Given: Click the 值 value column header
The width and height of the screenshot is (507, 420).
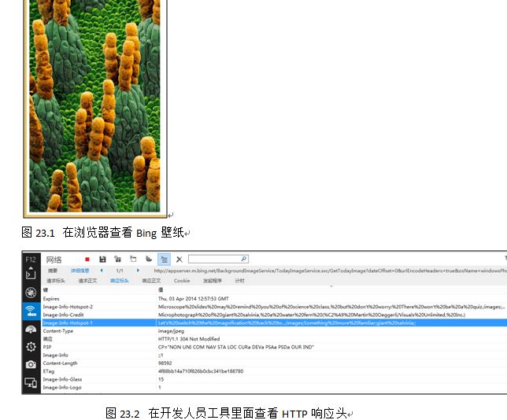Looking at the screenshot, I should (161, 289).
